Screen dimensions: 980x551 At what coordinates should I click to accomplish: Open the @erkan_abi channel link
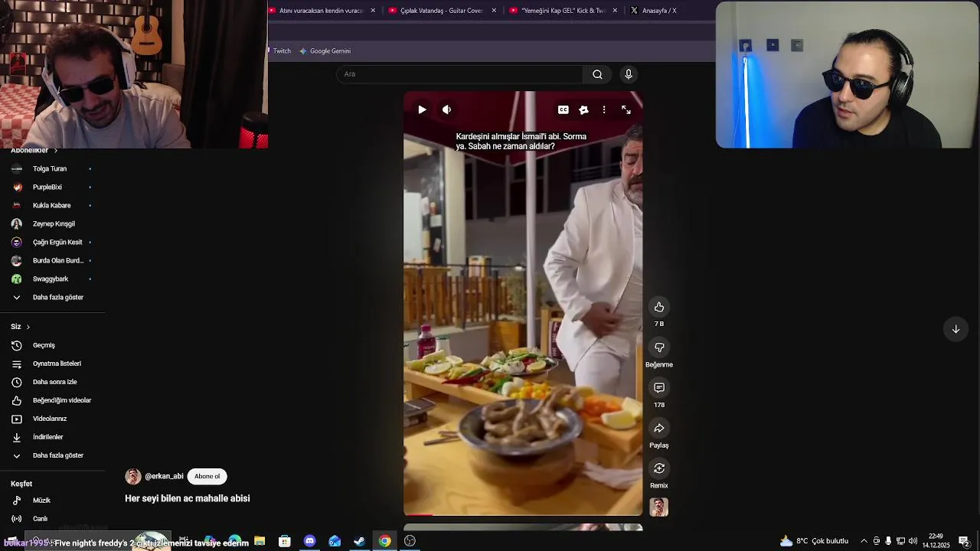tap(164, 476)
